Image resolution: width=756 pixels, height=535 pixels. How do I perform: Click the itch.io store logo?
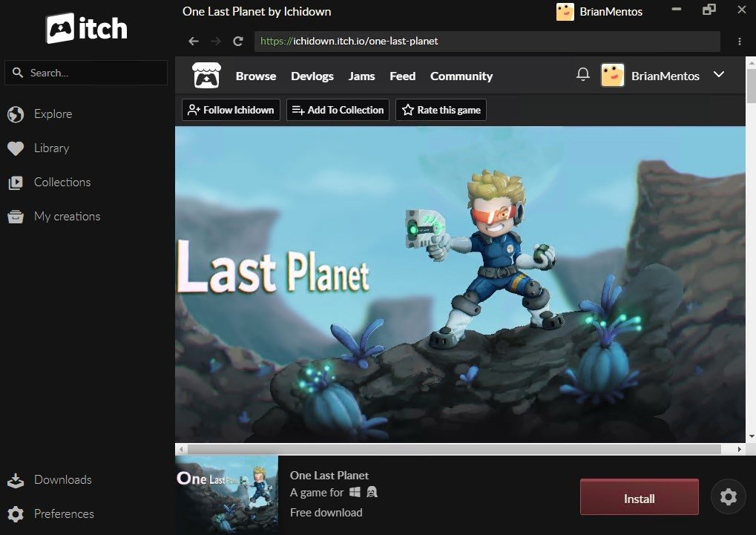(x=206, y=76)
